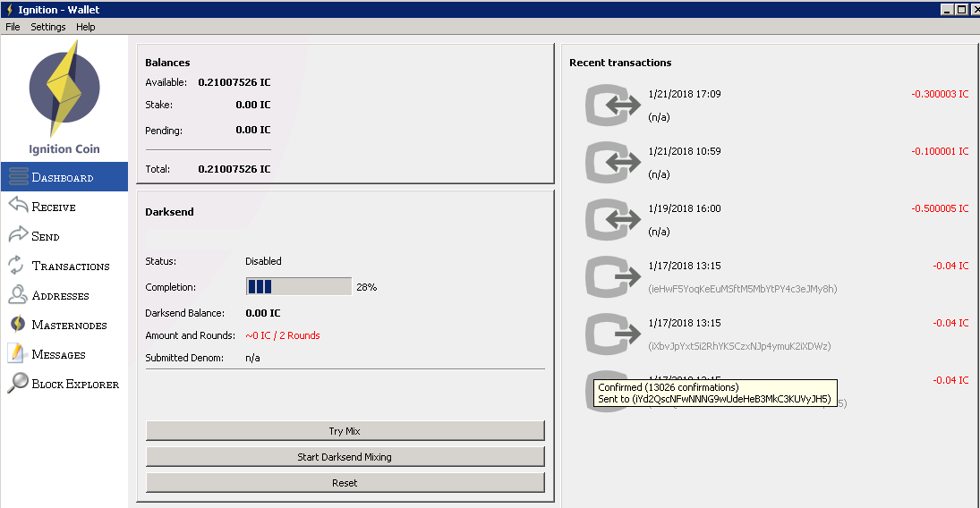Viewport: 980px width, 508px height.
Task: Click the Total balance 0.21007526 IC
Action: 234,169
